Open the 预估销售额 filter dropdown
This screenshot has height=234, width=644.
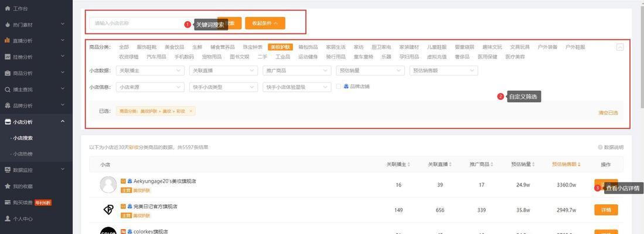444,70
